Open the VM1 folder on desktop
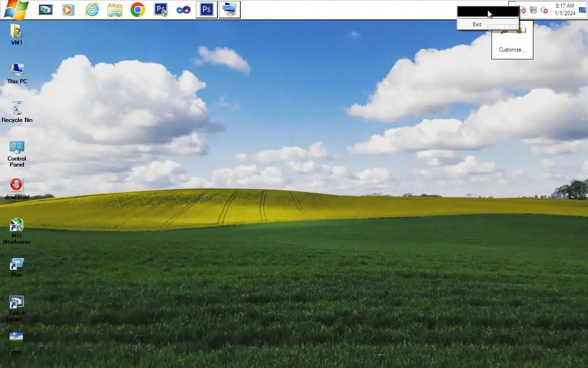588x368 pixels. (x=17, y=35)
